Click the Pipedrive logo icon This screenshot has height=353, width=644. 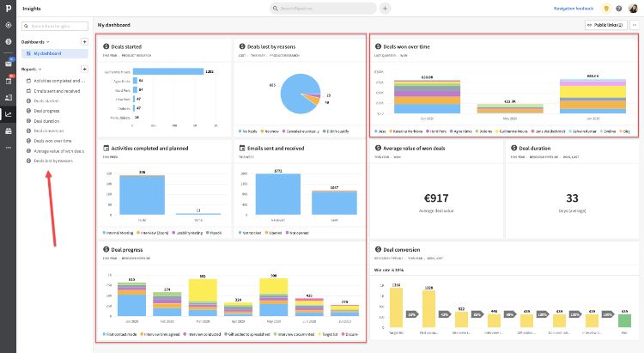[9, 9]
